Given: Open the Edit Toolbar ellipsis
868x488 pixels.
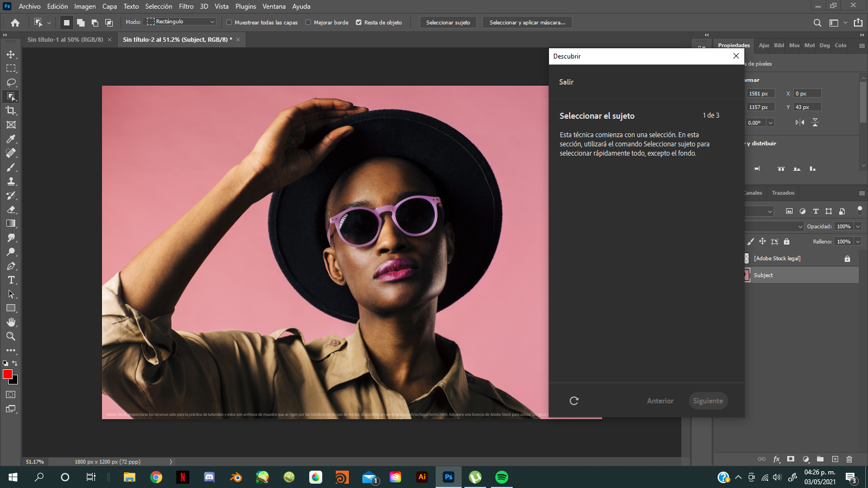Looking at the screenshot, I should click(x=11, y=350).
